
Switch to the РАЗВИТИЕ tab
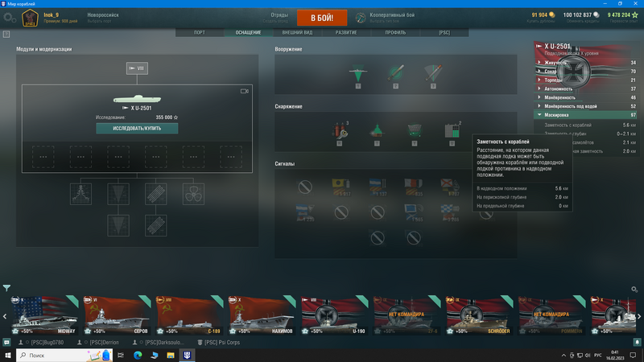point(346,32)
